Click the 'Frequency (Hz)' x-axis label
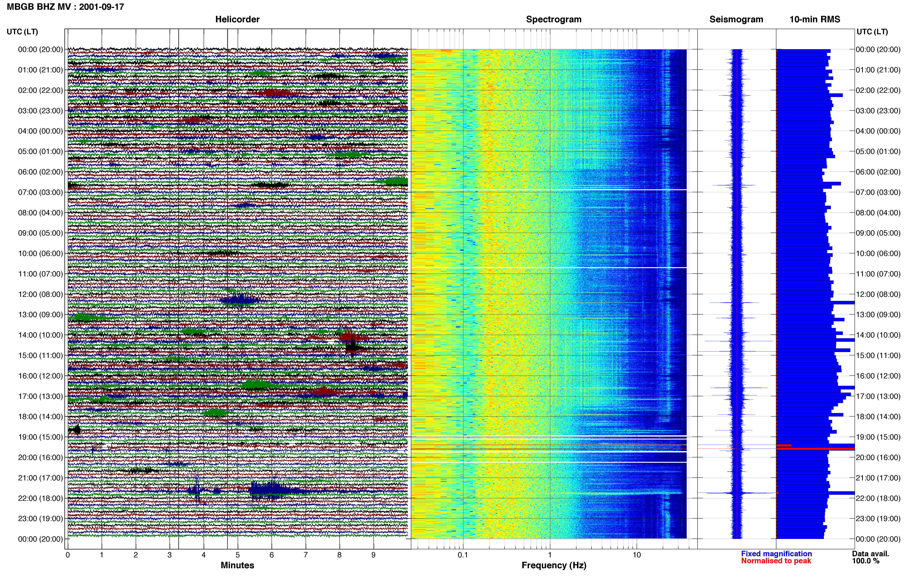The height and width of the screenshot is (578, 924). pos(554,565)
